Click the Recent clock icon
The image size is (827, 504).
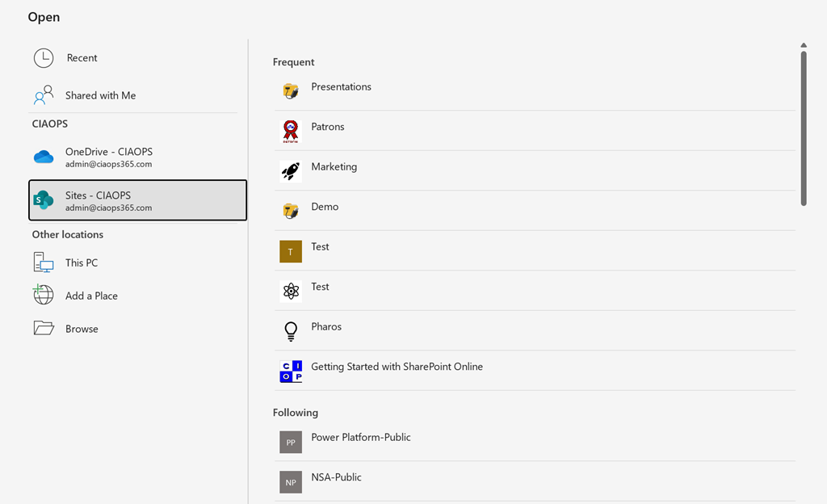coord(43,58)
